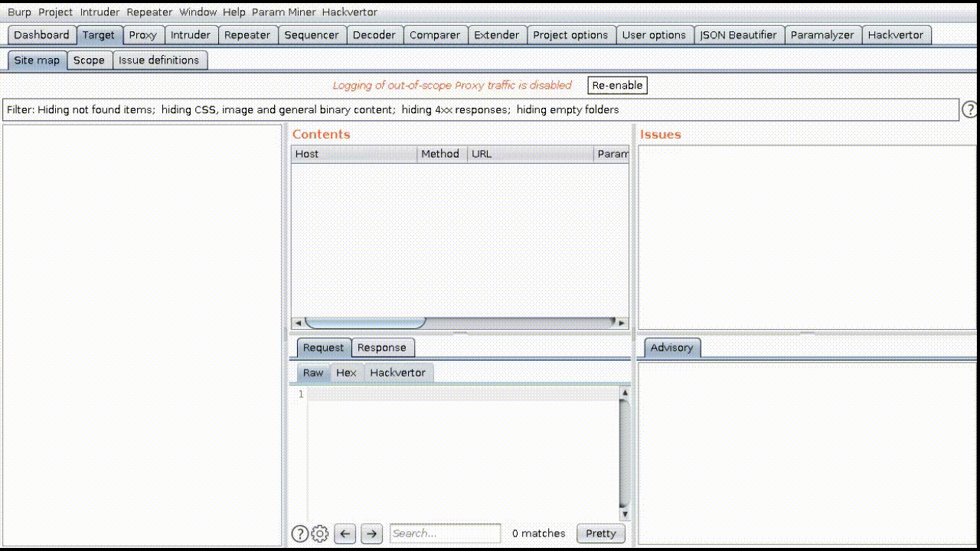Open the Burp menu

pos(19,12)
